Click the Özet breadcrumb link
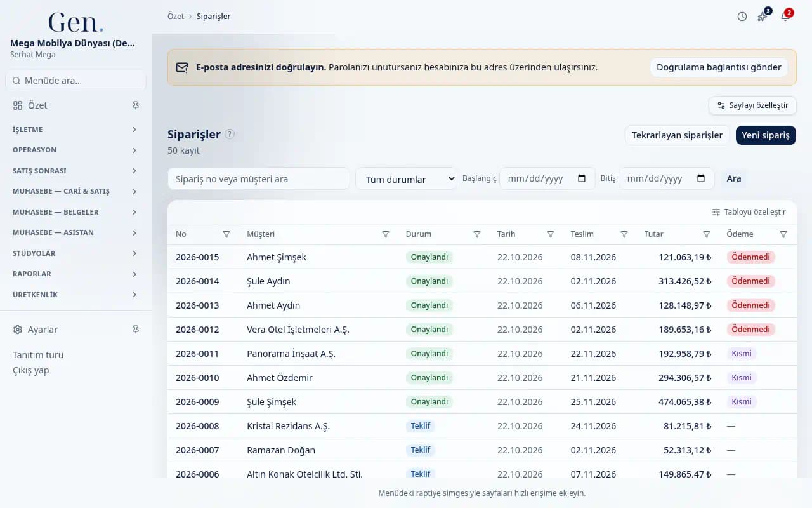Image resolution: width=812 pixels, height=508 pixels. (176, 17)
